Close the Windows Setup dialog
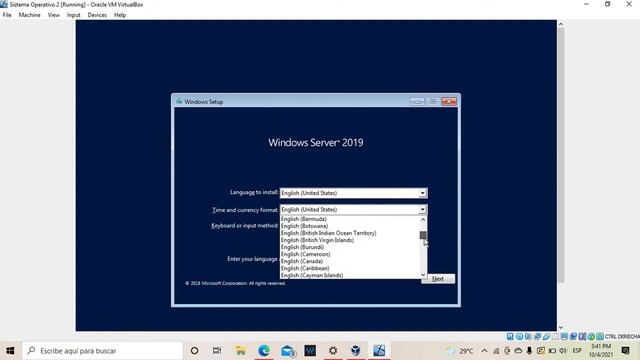640x360 pixels. click(449, 101)
